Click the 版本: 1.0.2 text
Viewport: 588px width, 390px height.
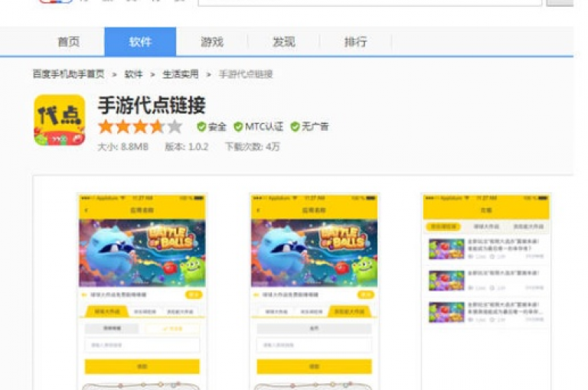pyautogui.click(x=186, y=147)
